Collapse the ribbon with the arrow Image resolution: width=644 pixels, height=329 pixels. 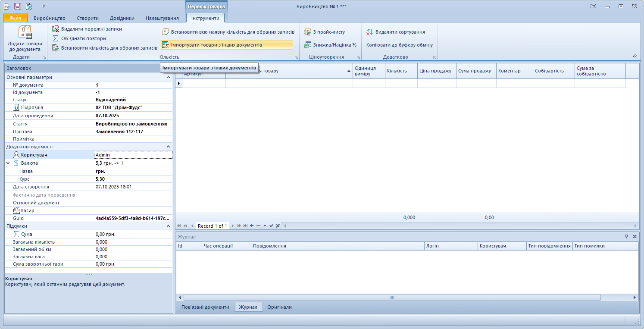pos(635,56)
